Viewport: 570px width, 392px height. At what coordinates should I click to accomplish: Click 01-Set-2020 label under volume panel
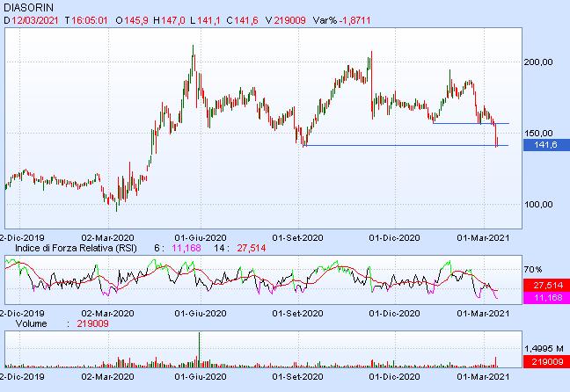tap(297, 376)
